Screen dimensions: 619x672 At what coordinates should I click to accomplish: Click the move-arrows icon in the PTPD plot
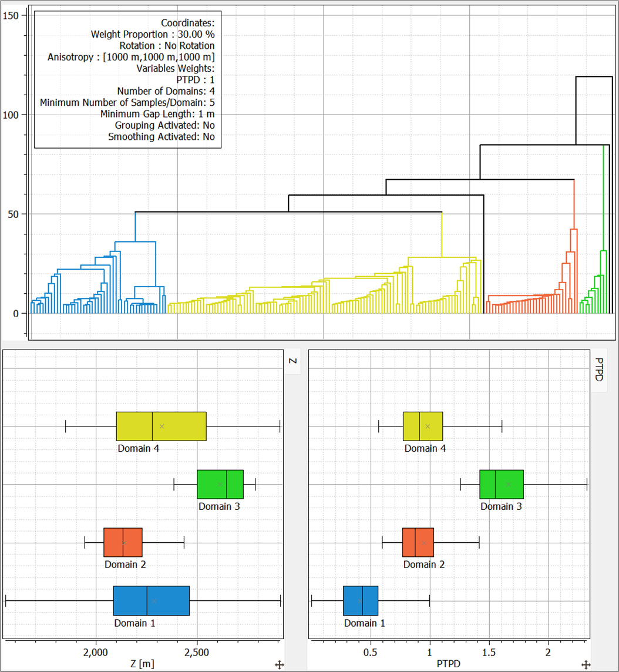(x=585, y=664)
